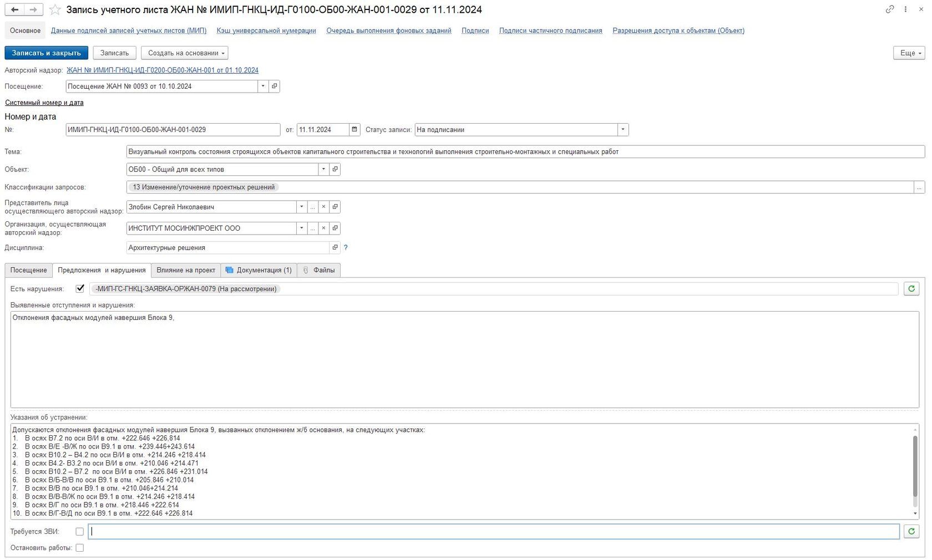932x560 pixels.
Task: Open the Объект field linked record icon
Action: 335,170
